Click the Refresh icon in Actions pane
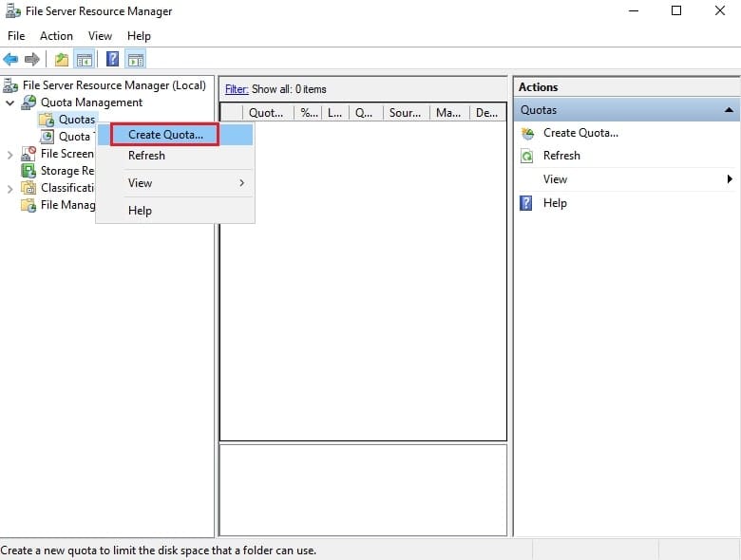The image size is (741, 560). [x=527, y=156]
